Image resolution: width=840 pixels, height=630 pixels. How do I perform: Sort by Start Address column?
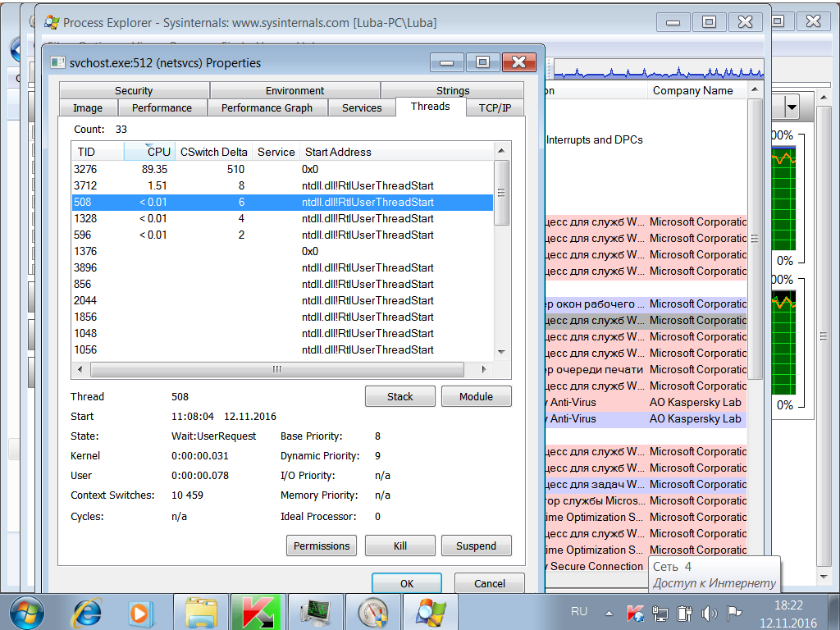click(396, 152)
